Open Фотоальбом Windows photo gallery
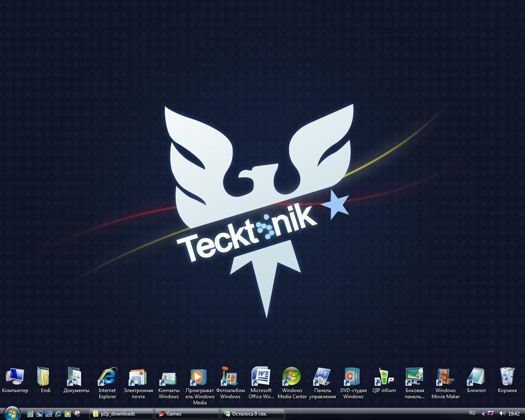This screenshot has width=525, height=420. point(230,377)
